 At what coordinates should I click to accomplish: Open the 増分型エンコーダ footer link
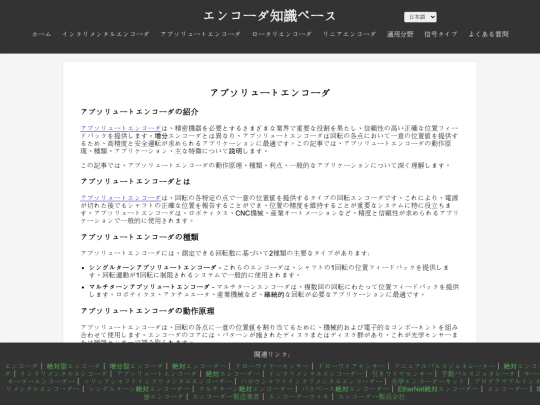tap(136, 366)
